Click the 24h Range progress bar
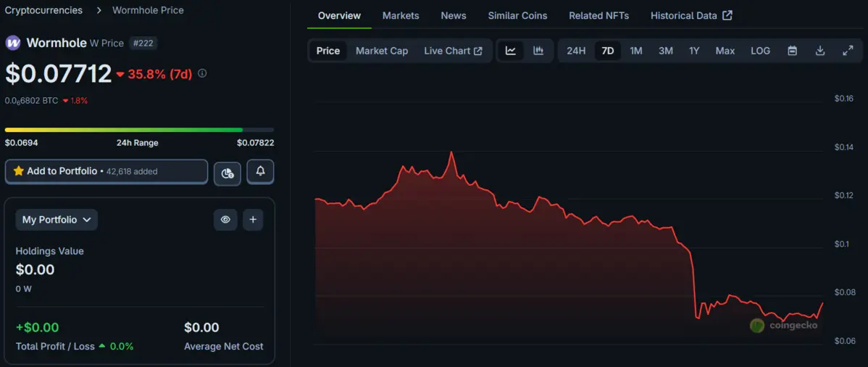Image resolution: width=868 pixels, height=367 pixels. tap(139, 130)
